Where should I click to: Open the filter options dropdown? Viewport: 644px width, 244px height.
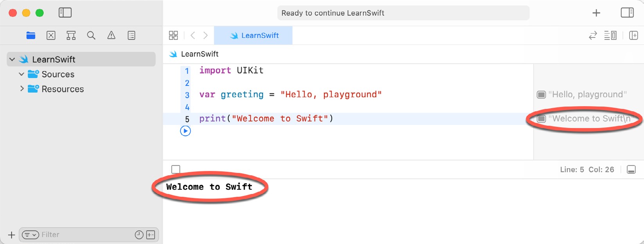pos(30,235)
